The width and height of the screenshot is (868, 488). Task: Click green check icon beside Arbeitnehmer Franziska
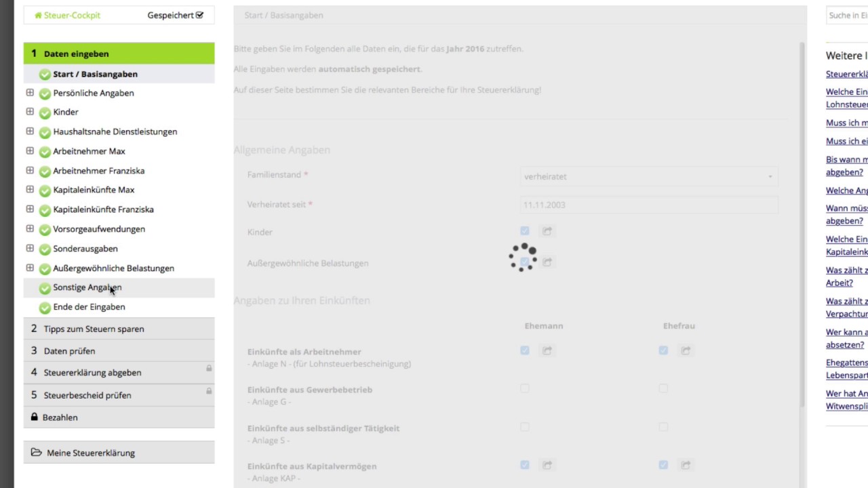pyautogui.click(x=45, y=171)
